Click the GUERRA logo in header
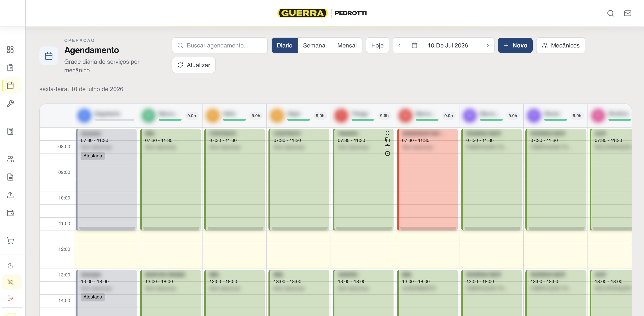Viewport: 644px width, 316px height. click(x=302, y=13)
